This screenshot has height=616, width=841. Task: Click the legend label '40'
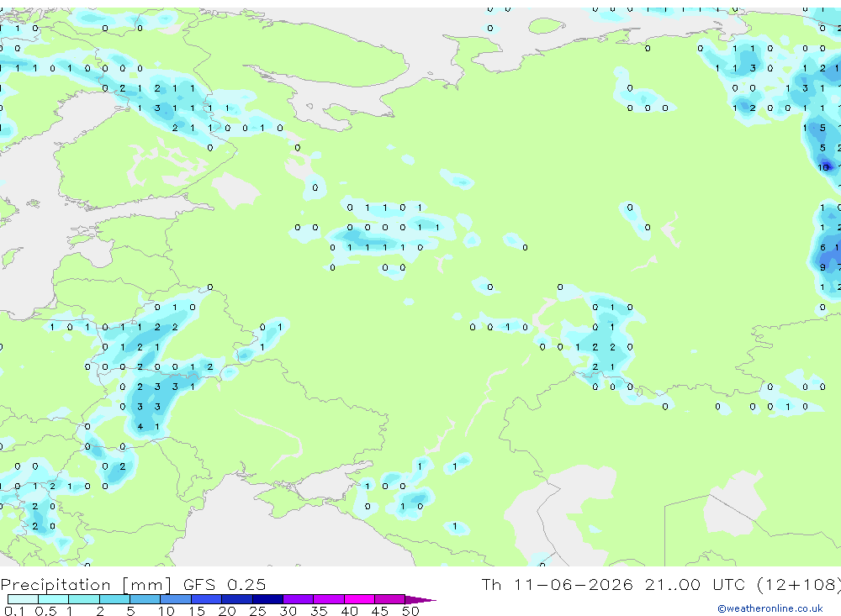click(x=350, y=611)
